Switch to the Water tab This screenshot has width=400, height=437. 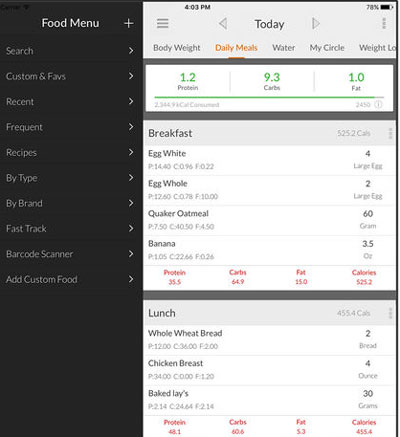[283, 48]
